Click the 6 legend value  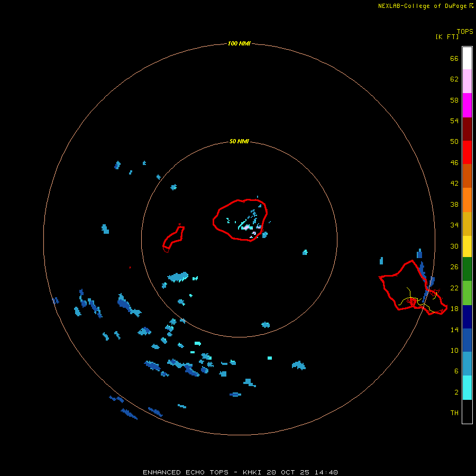point(456,371)
